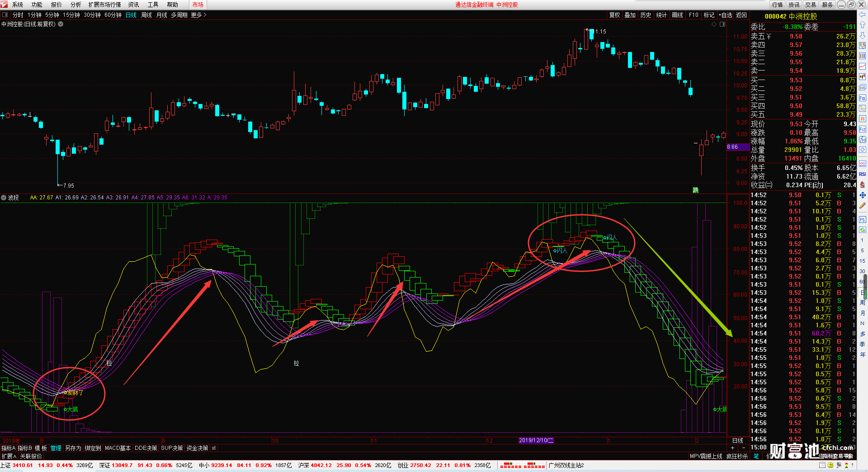Toggle the 笔 tick detail tab
Viewport: 868px width, 472px height.
[x=756, y=456]
